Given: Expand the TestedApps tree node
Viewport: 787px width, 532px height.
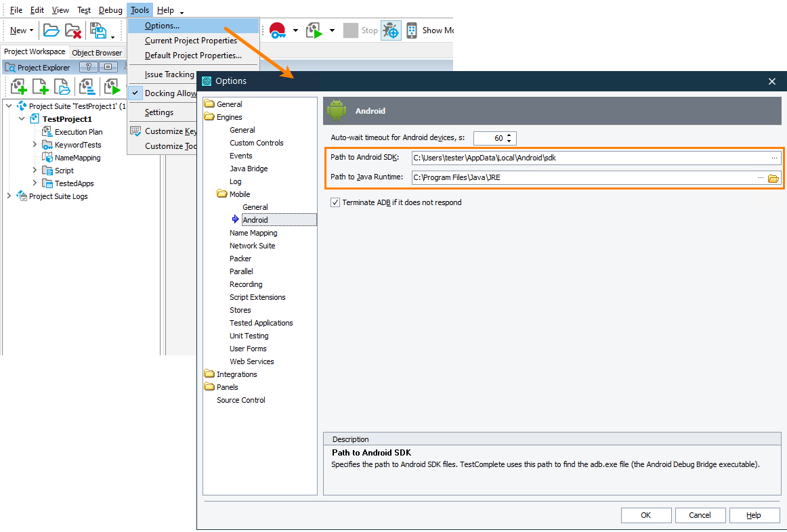Looking at the screenshot, I should click(35, 183).
